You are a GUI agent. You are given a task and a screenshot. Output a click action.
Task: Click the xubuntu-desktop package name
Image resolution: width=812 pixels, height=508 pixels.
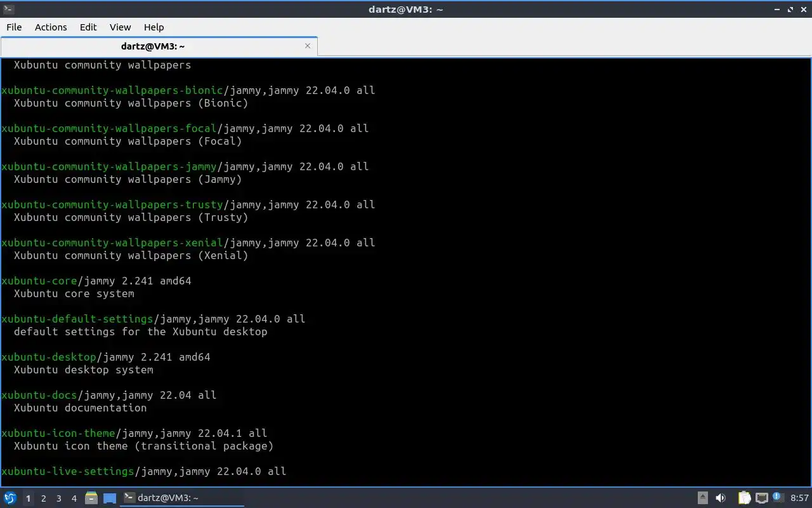pos(49,357)
